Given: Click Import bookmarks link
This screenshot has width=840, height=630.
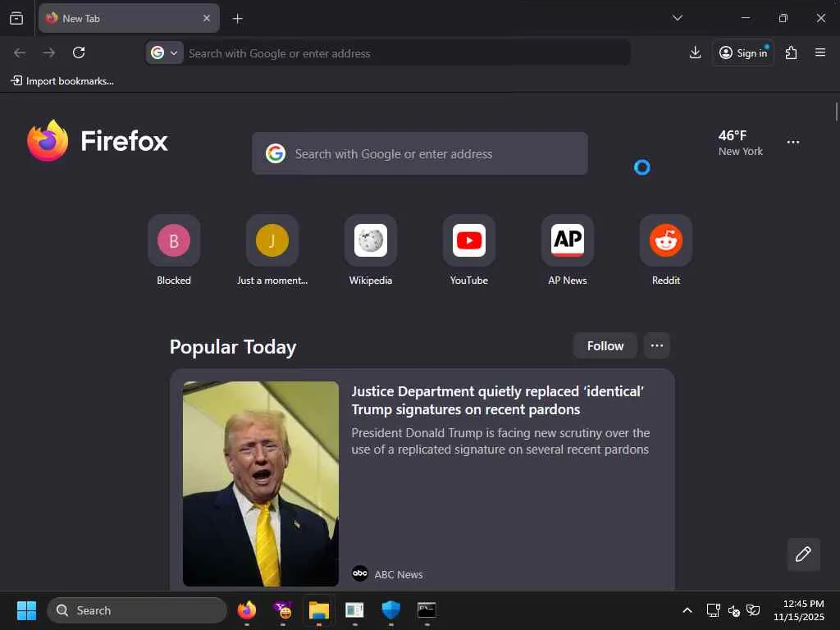Looking at the screenshot, I should tap(62, 81).
